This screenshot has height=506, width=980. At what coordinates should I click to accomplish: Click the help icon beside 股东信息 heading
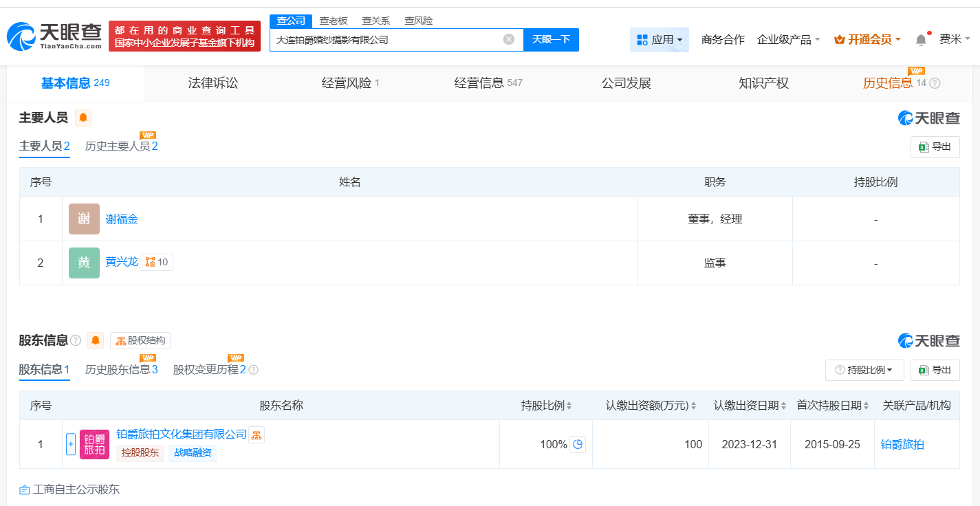76,340
